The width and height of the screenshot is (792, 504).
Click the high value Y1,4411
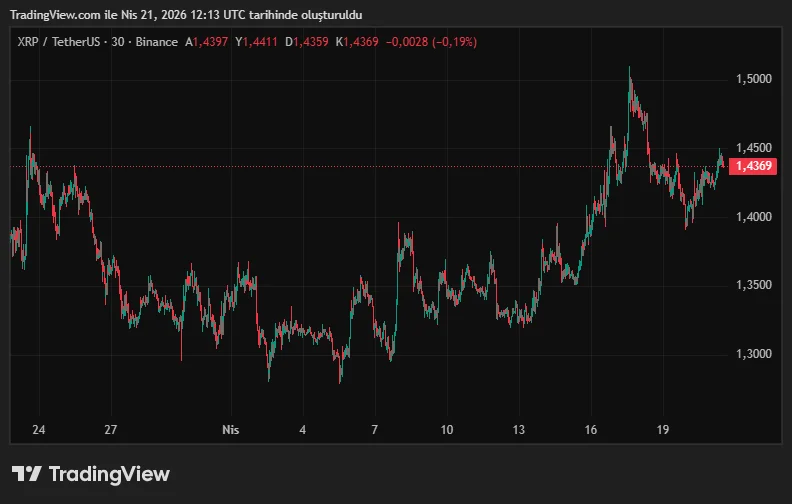tap(257, 42)
